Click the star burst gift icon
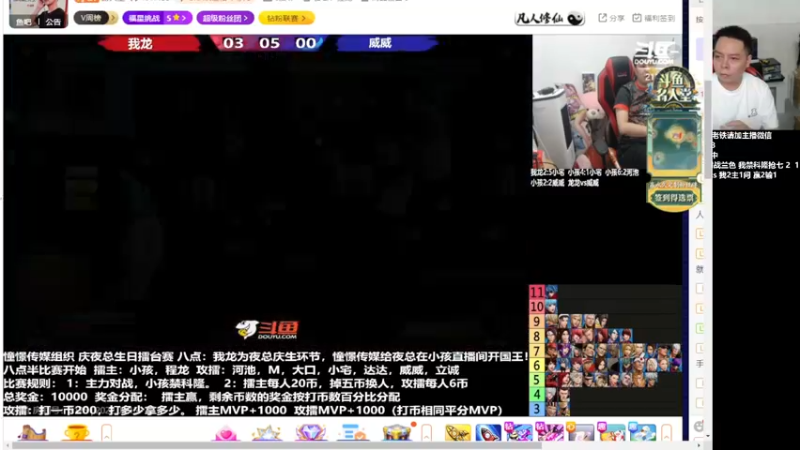Image resolution: width=800 pixels, height=450 pixels. [266, 433]
